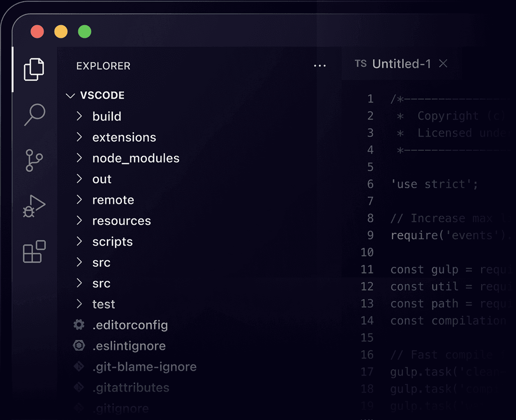Open the Run and Debug view

click(x=34, y=206)
